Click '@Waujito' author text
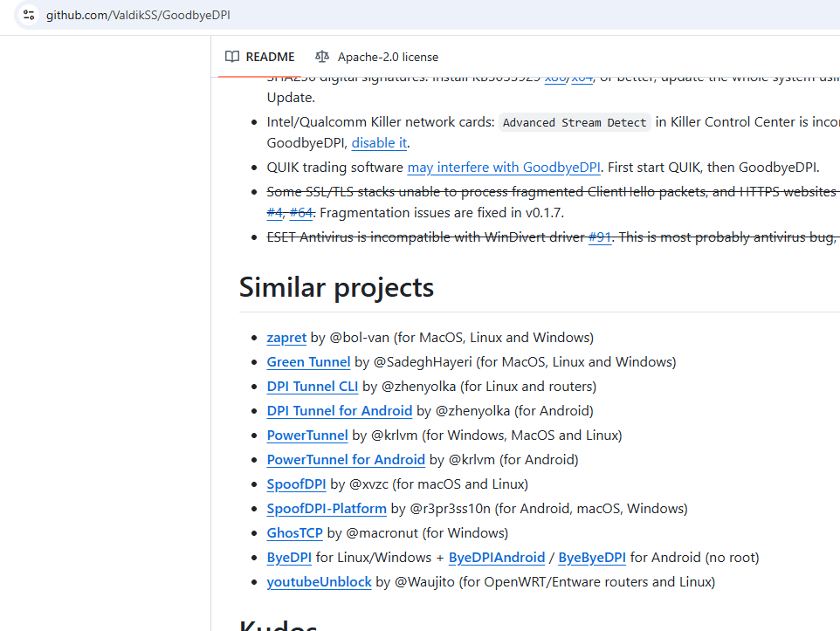The width and height of the screenshot is (840, 631). (425, 582)
